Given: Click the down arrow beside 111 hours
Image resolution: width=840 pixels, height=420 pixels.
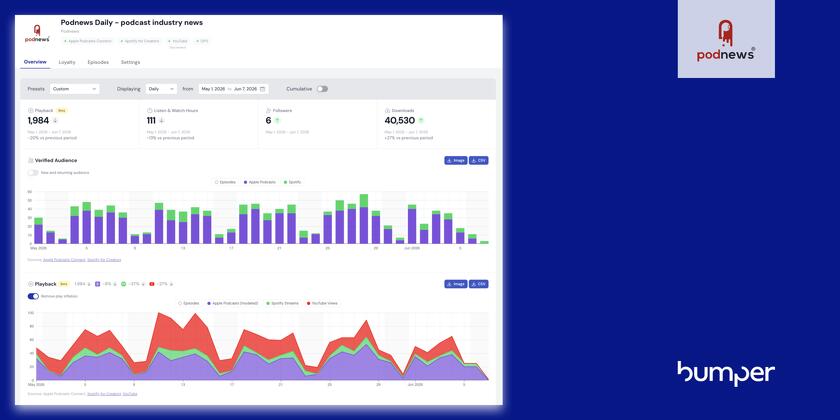Looking at the screenshot, I should tap(161, 121).
